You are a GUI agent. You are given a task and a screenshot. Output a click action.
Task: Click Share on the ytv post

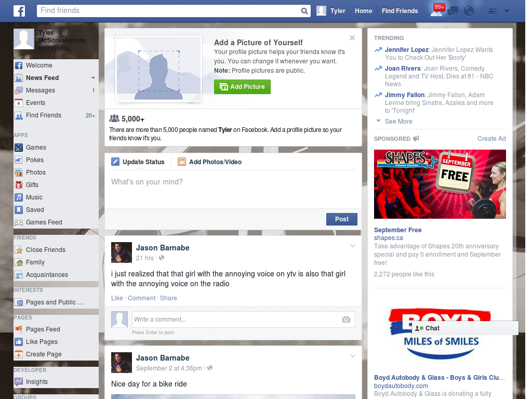pyautogui.click(x=168, y=298)
